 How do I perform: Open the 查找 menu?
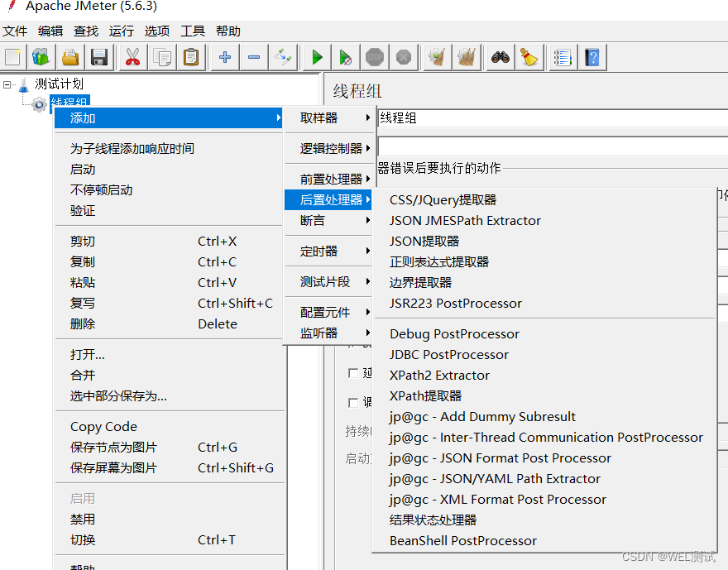tap(86, 31)
